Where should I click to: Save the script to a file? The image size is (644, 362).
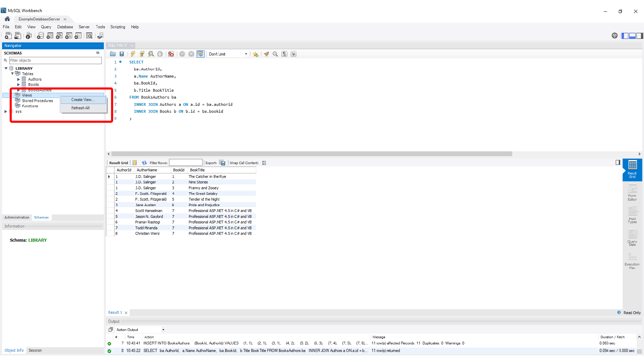pos(122,54)
